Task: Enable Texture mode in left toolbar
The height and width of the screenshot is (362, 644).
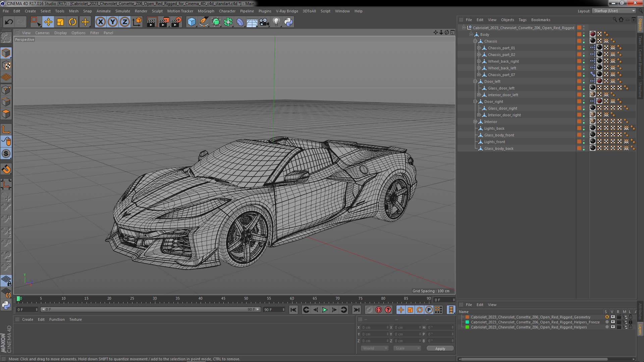Action: pyautogui.click(x=6, y=65)
